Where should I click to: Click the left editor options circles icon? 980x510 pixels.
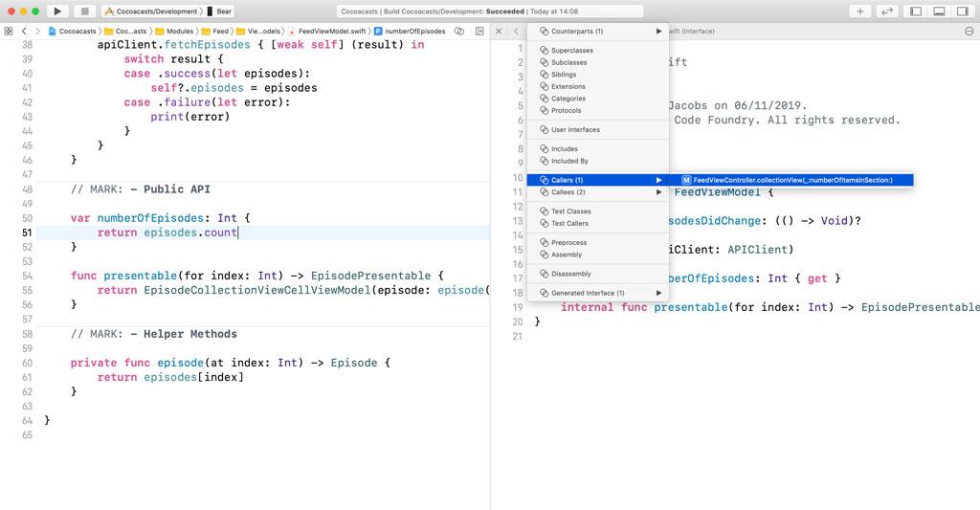tap(459, 31)
